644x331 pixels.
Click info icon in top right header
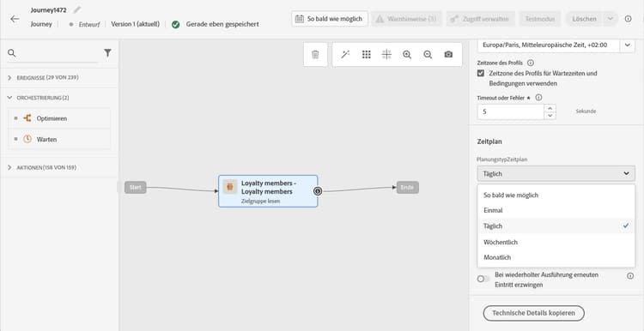pyautogui.click(x=628, y=19)
